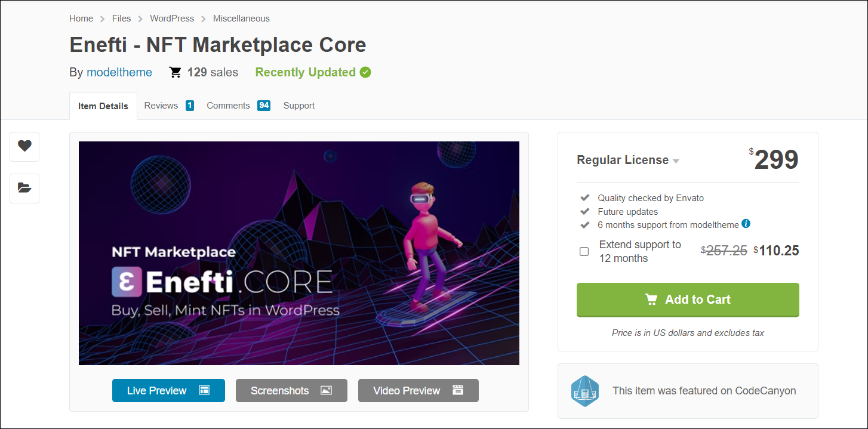Click the Future updates checkmark
The height and width of the screenshot is (429, 868).
585,211
